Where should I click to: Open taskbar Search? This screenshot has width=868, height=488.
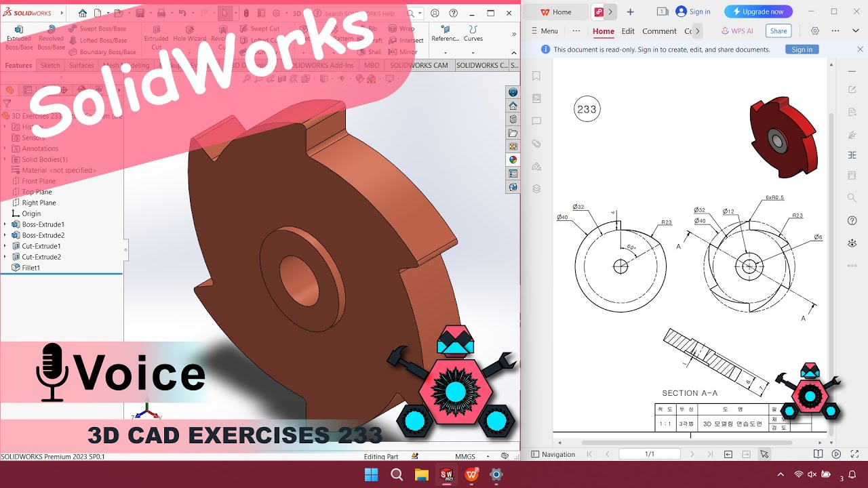tap(397, 474)
